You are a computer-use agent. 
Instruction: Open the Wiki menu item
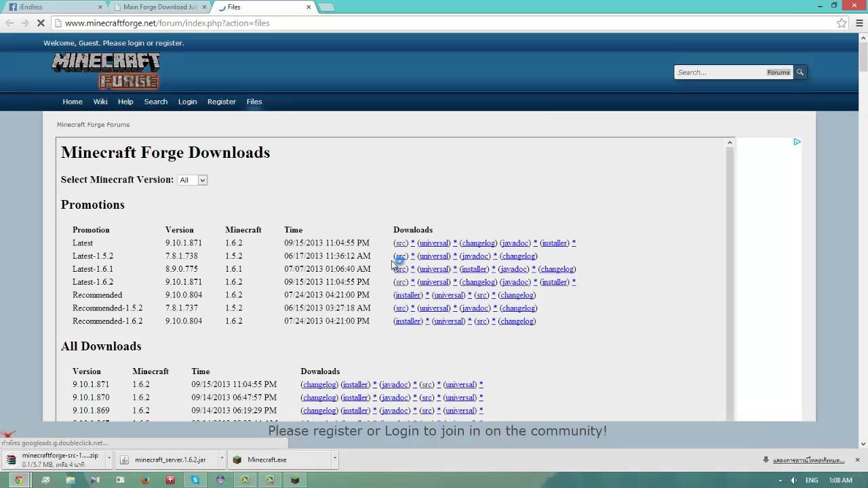coord(100,102)
